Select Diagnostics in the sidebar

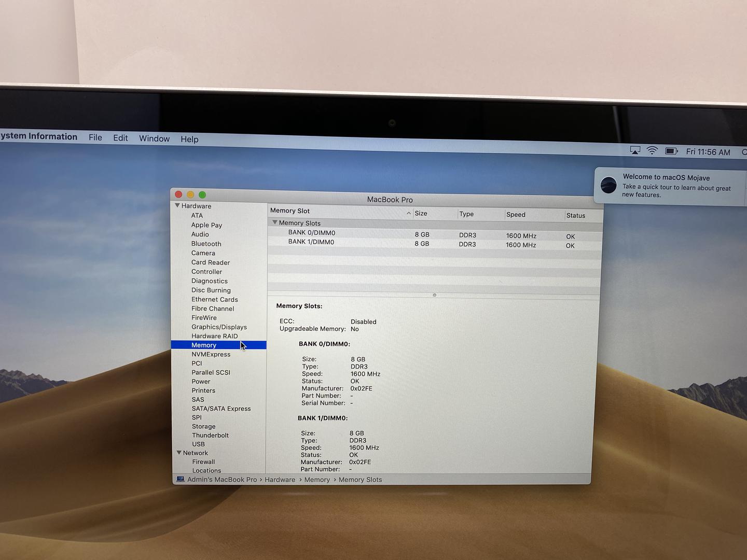(x=210, y=281)
